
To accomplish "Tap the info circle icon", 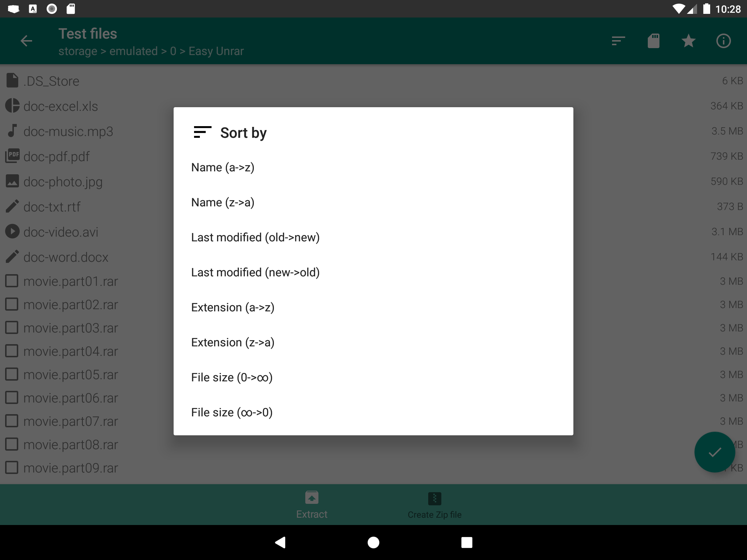I will click(723, 41).
